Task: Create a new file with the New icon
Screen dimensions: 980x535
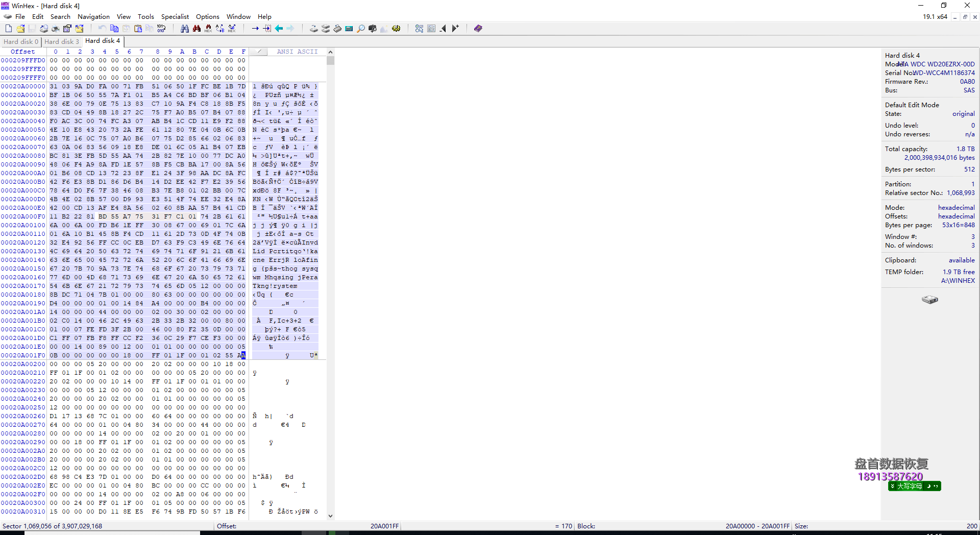Action: click(x=9, y=29)
